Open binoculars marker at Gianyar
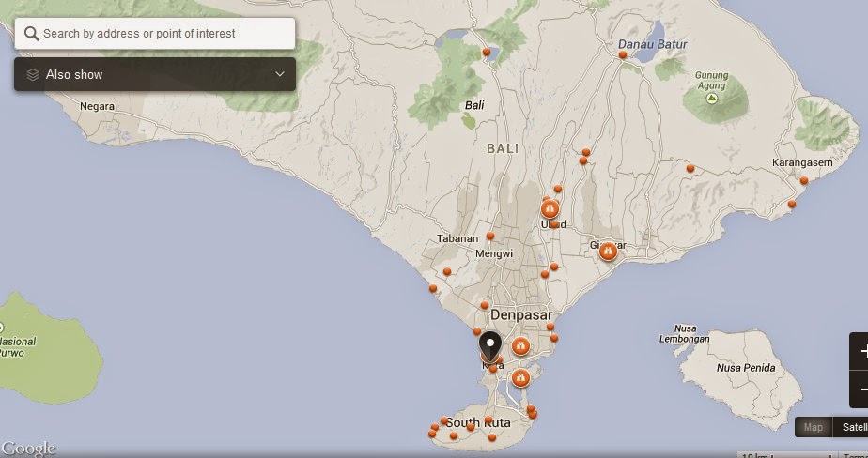The width and height of the screenshot is (868, 458). pyautogui.click(x=608, y=252)
